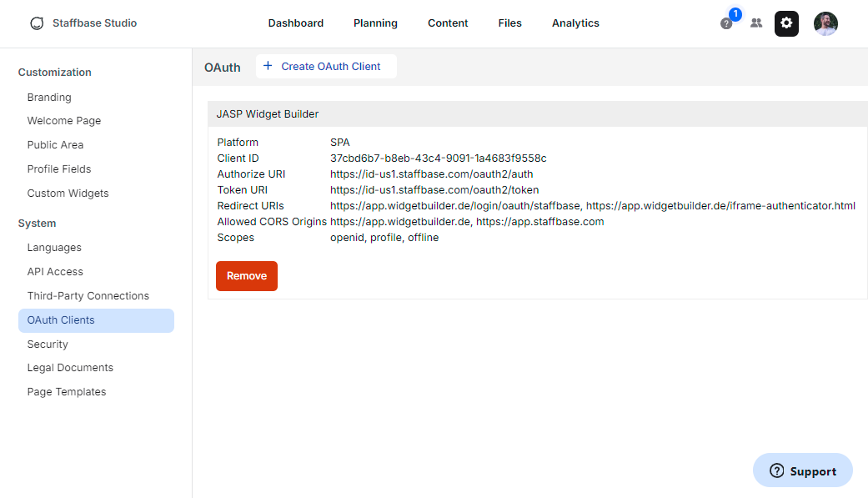Switch to Analytics
Image resolution: width=868 pixels, height=498 pixels.
tap(575, 23)
